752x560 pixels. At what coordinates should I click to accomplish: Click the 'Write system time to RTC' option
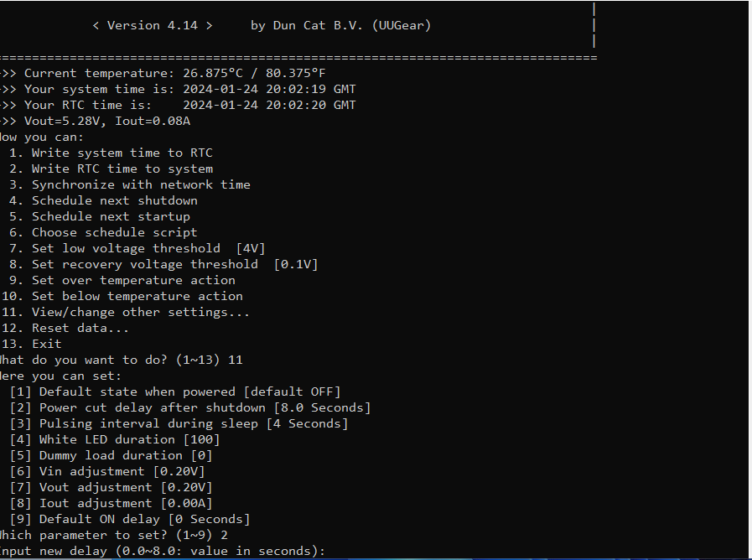coord(122,153)
